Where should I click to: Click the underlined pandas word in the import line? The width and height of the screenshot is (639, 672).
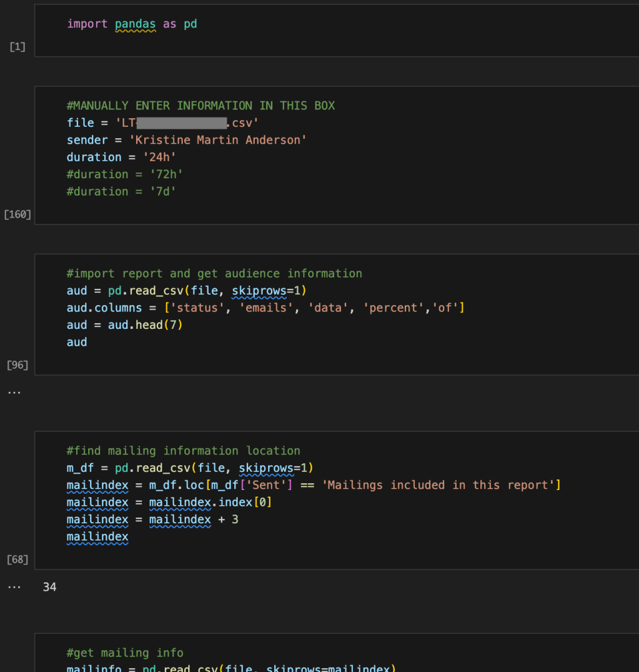[x=135, y=24]
